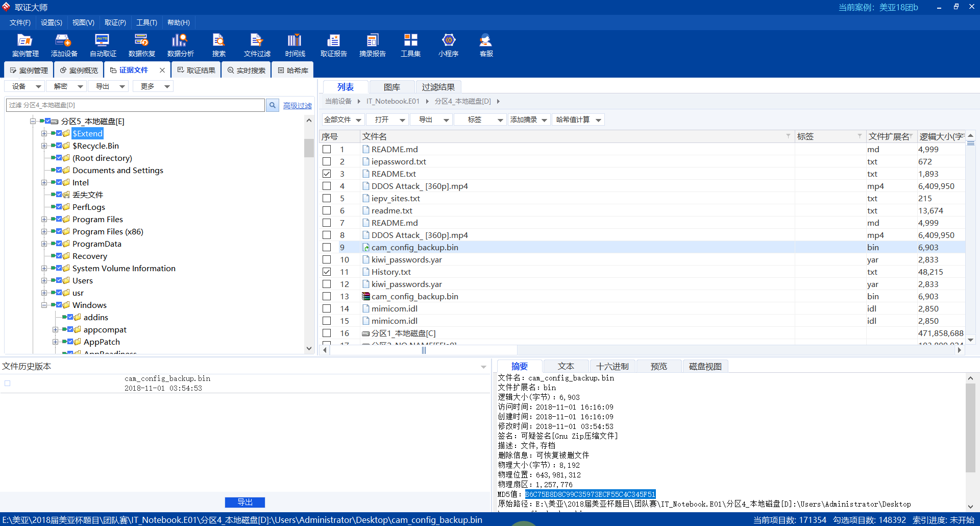Viewport: 980px width, 526px height.
Task: Contact 客服 via toolbar icon
Action: (x=486, y=45)
